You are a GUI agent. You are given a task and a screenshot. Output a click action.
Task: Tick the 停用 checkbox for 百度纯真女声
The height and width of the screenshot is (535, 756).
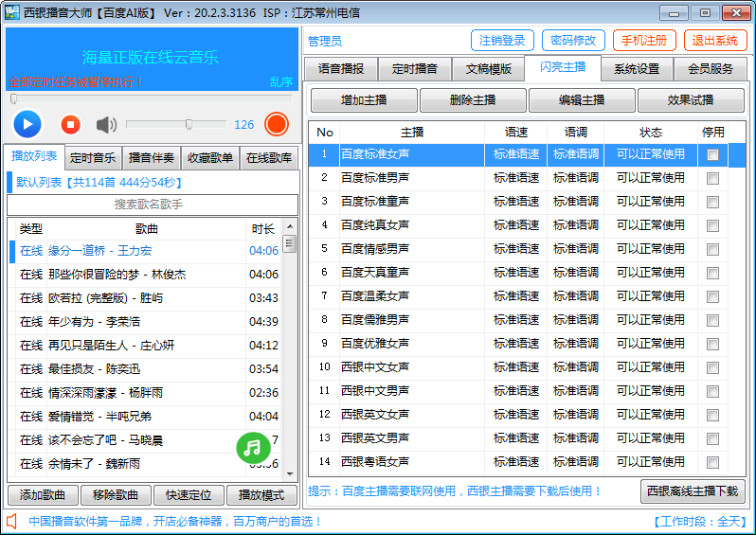(x=712, y=225)
